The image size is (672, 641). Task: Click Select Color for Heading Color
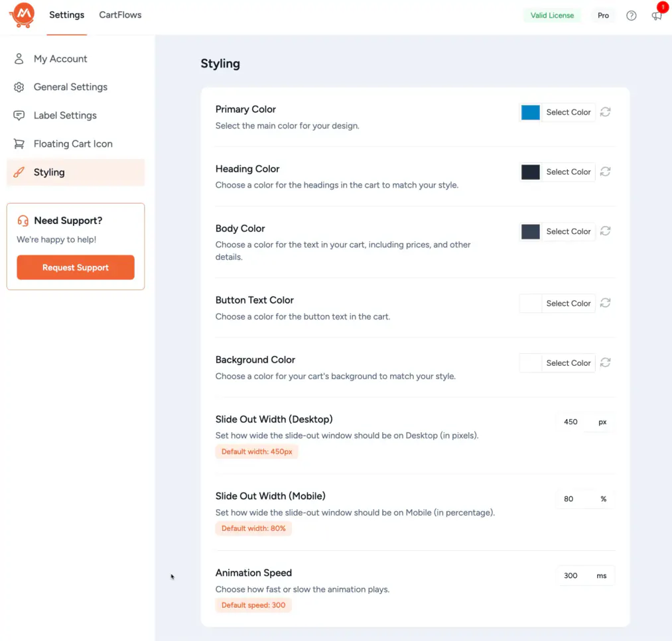click(568, 172)
